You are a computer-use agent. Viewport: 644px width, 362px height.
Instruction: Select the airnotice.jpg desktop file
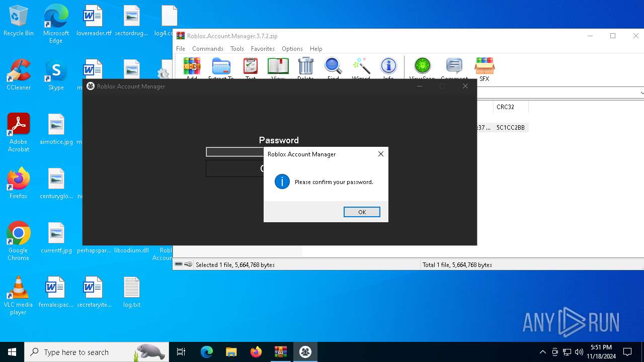[56, 130]
